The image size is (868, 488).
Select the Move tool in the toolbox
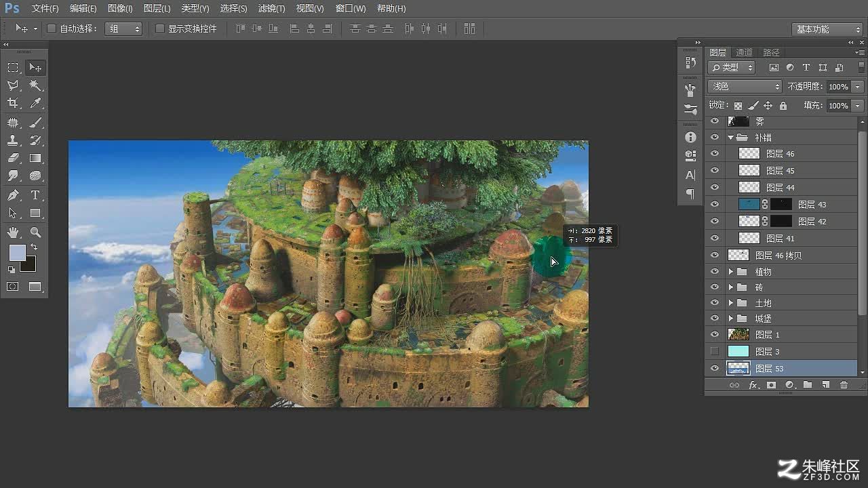click(x=35, y=68)
